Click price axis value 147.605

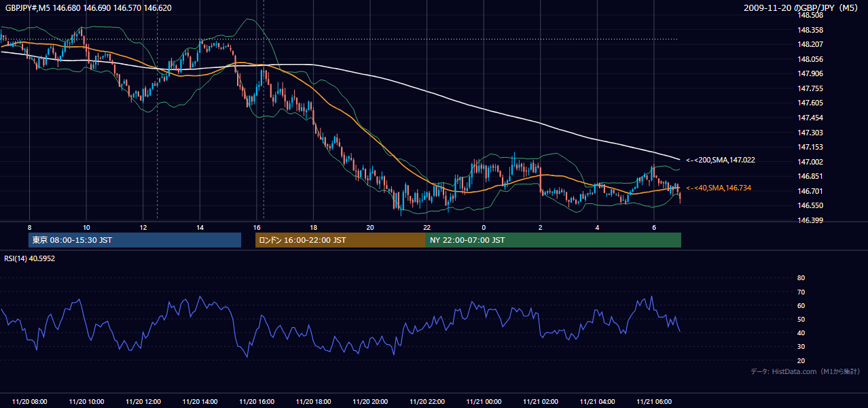point(810,103)
